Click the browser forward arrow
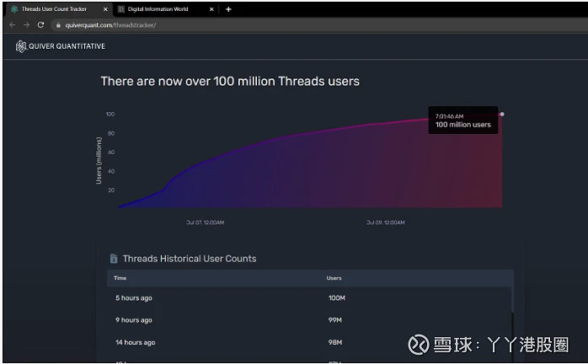Viewport: 588px width, 364px height. tap(26, 24)
